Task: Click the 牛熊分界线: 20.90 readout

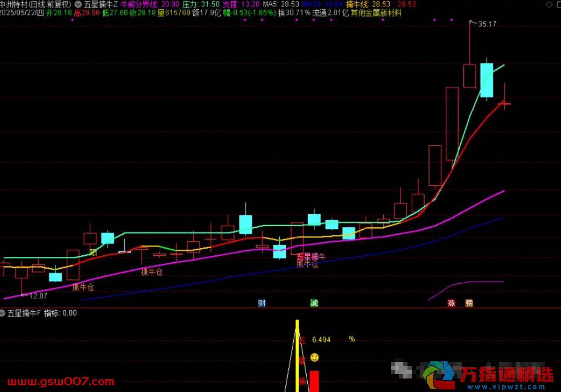Action: pos(150,5)
